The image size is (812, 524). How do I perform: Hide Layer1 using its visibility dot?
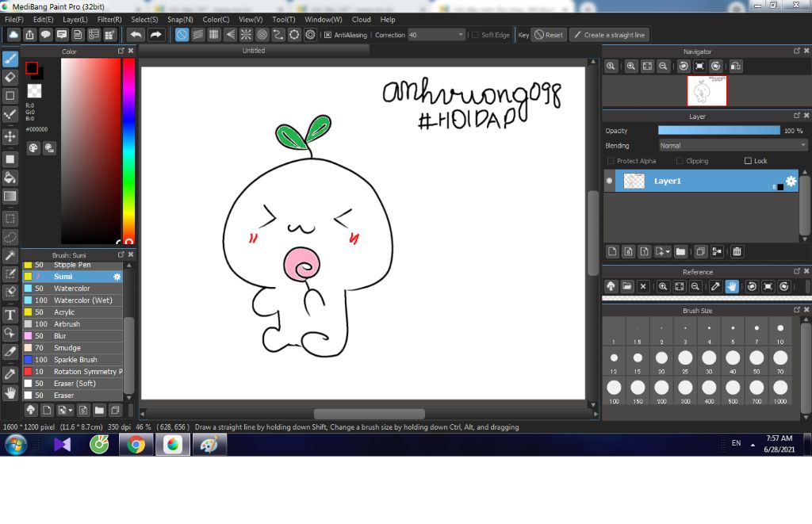(x=610, y=181)
